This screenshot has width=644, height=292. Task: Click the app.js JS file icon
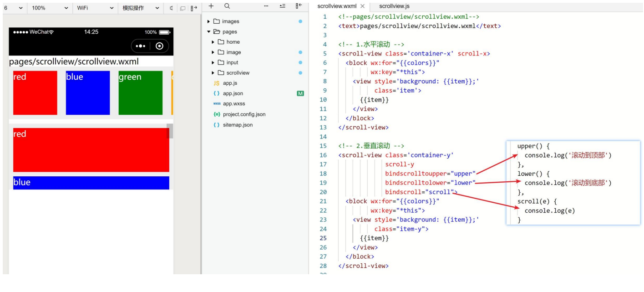point(217,83)
